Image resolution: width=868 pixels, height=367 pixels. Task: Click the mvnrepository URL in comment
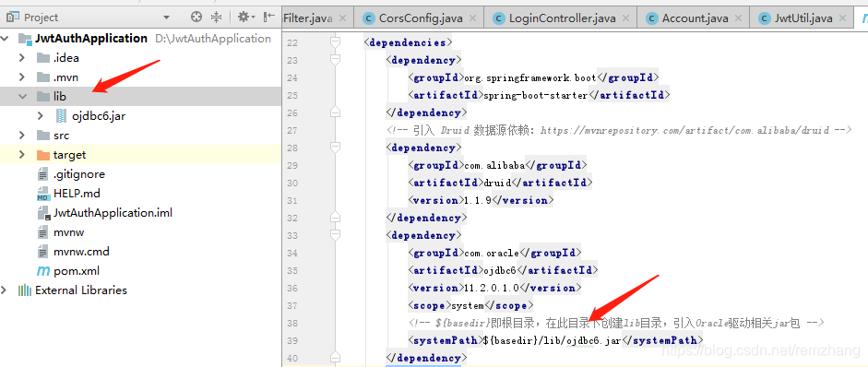[684, 130]
